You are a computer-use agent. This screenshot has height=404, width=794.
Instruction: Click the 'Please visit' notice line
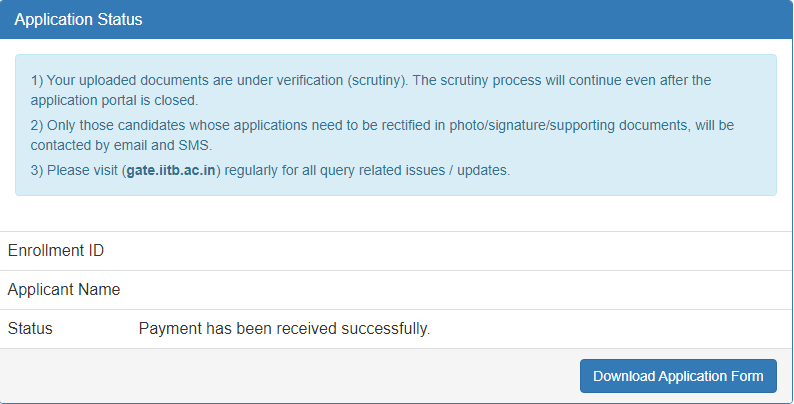[270, 171]
